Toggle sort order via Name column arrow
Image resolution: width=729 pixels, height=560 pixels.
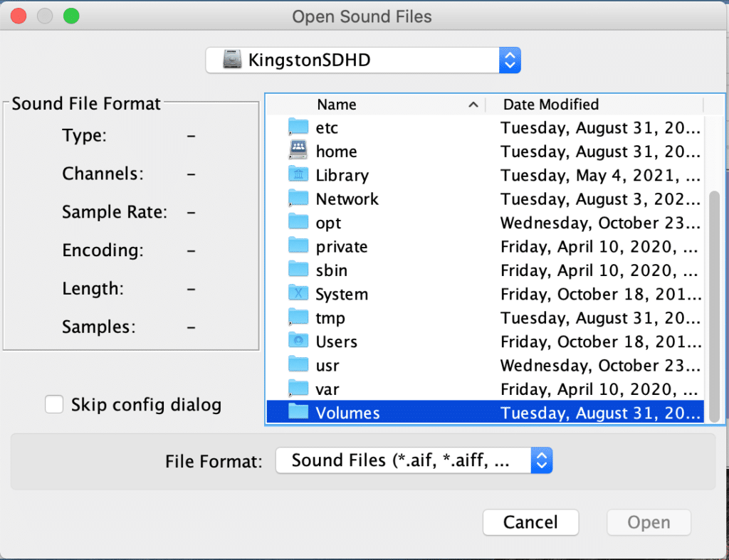pyautogui.click(x=473, y=105)
